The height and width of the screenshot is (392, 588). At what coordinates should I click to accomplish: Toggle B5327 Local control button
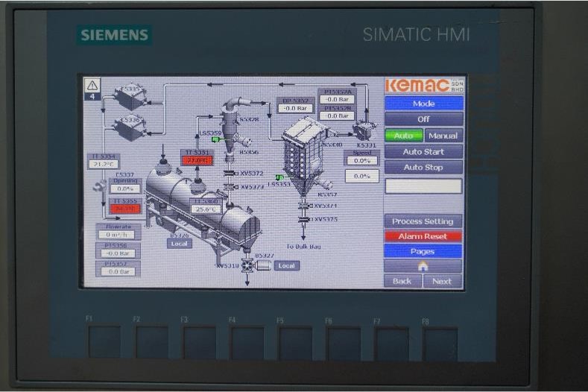286,265
